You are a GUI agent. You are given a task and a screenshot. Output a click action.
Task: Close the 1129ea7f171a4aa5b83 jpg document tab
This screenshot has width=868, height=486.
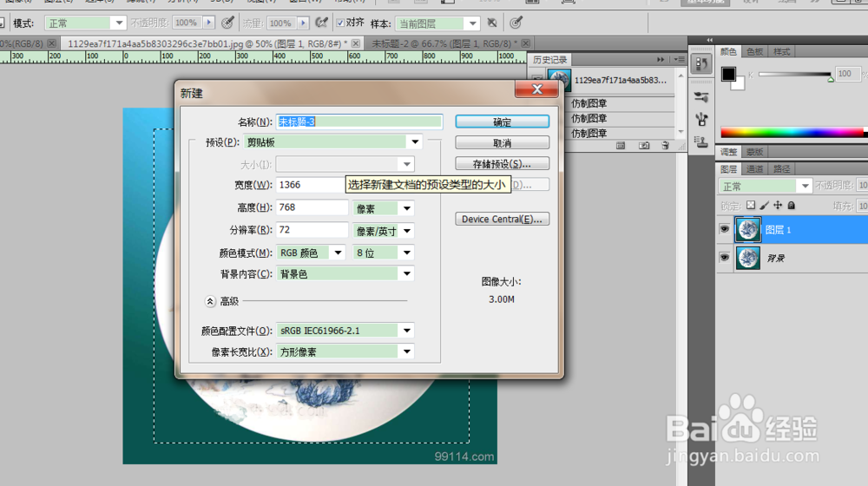click(355, 43)
